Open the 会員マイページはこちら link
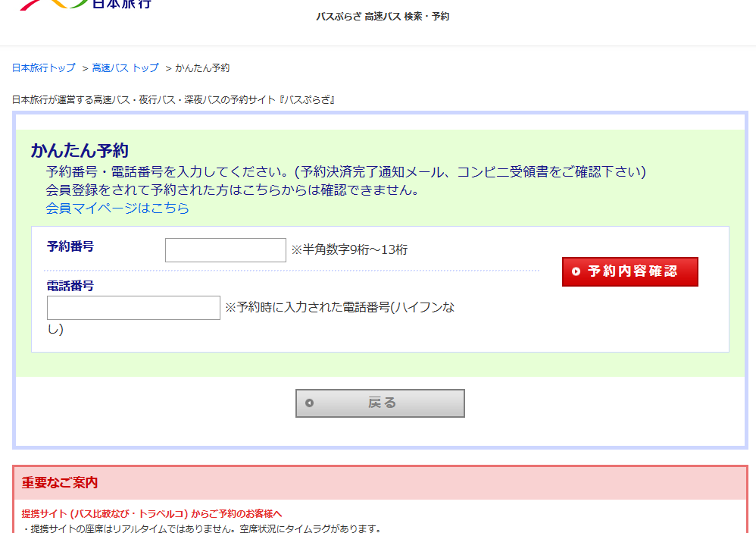The height and width of the screenshot is (533, 756). click(x=117, y=208)
